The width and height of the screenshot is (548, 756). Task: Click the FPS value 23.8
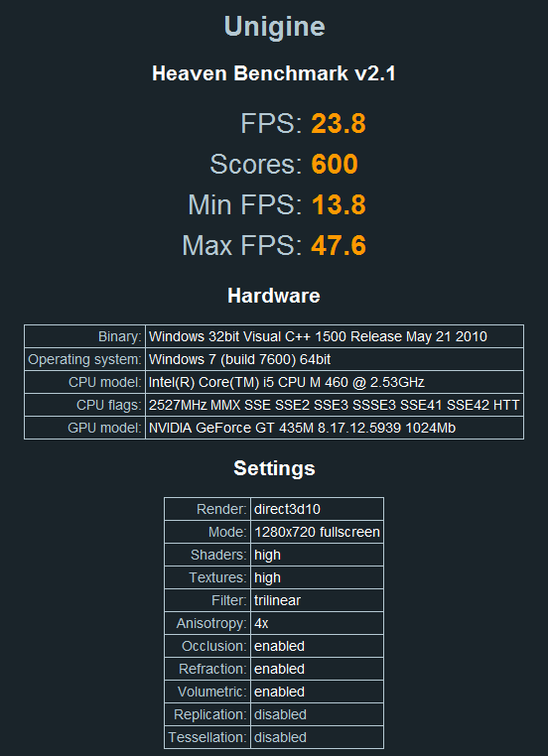click(339, 123)
